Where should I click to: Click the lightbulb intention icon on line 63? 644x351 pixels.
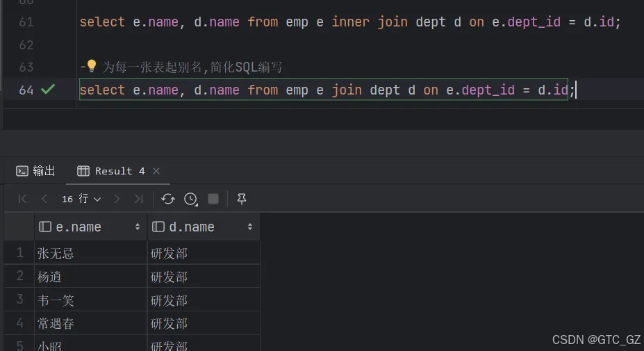coord(91,65)
